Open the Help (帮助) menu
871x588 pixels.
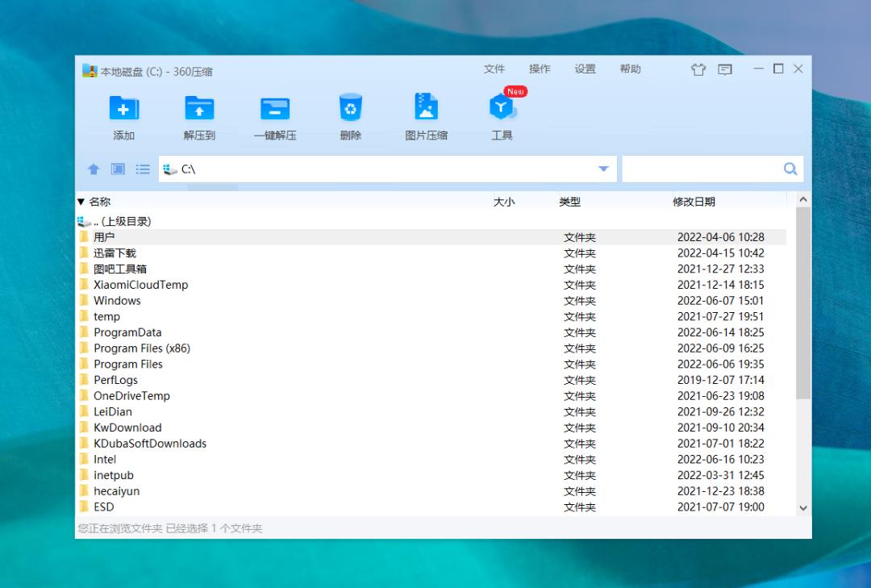(630, 69)
